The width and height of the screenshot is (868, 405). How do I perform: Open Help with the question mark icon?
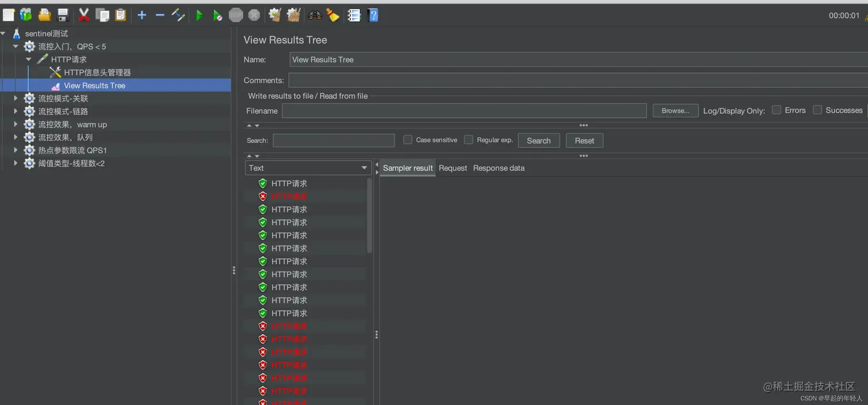[x=373, y=16]
